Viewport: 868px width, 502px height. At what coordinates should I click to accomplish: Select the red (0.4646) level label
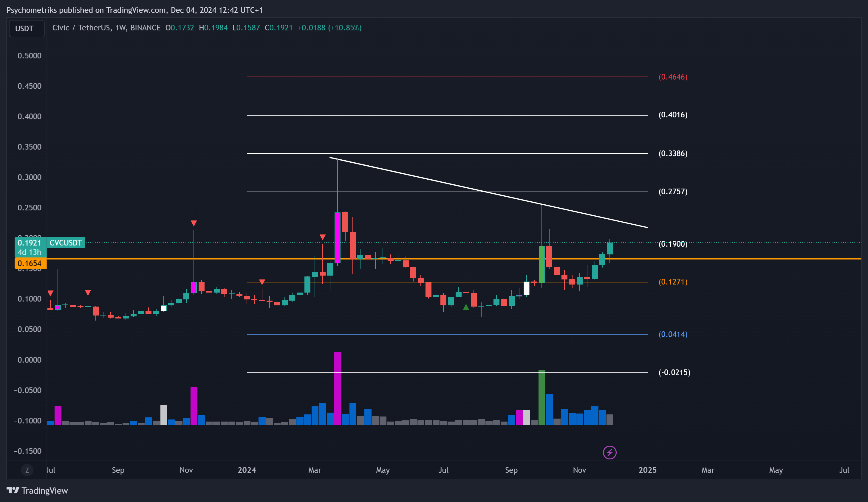pos(673,77)
